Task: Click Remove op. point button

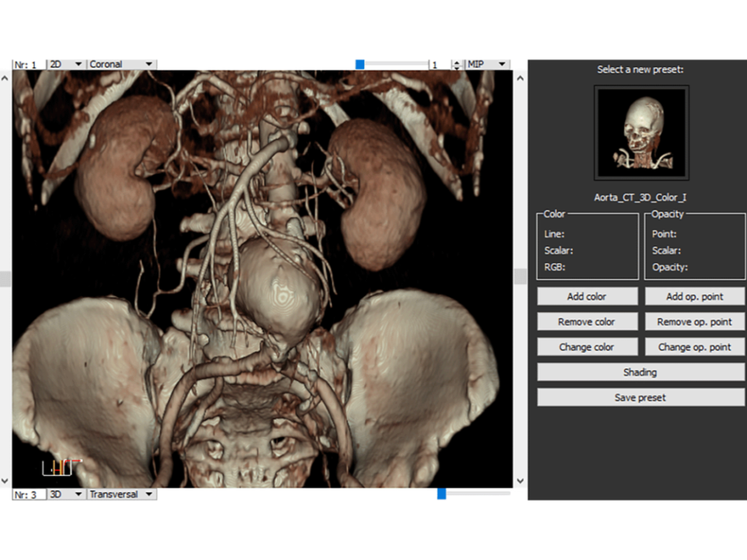Action: tap(694, 322)
